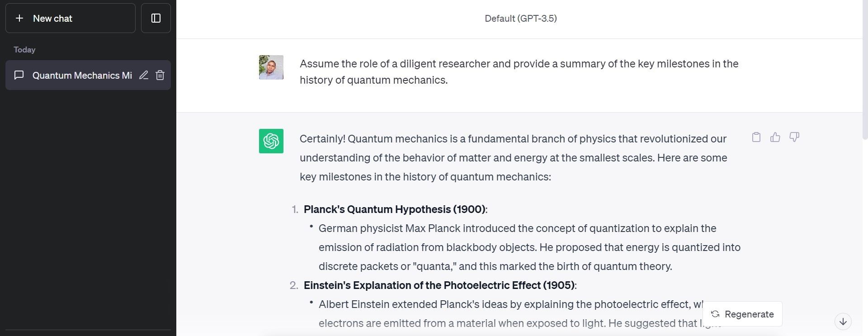Expand the Today conversation section
Image resolution: width=868 pixels, height=336 pixels.
click(24, 50)
